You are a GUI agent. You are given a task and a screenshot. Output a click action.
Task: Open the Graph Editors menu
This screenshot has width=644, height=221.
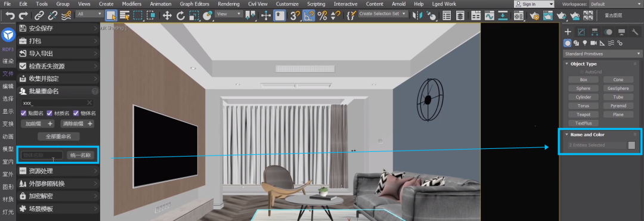coord(194,4)
